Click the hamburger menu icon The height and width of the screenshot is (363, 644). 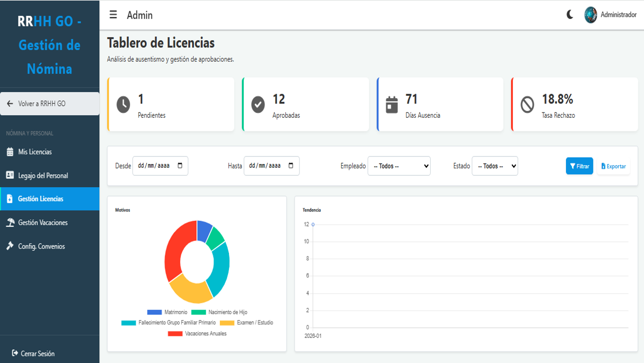click(x=113, y=15)
